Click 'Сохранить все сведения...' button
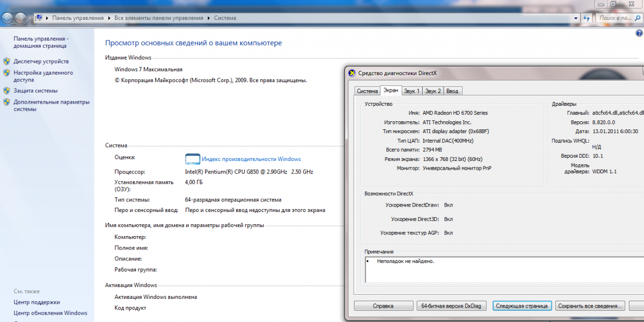 pos(590,306)
